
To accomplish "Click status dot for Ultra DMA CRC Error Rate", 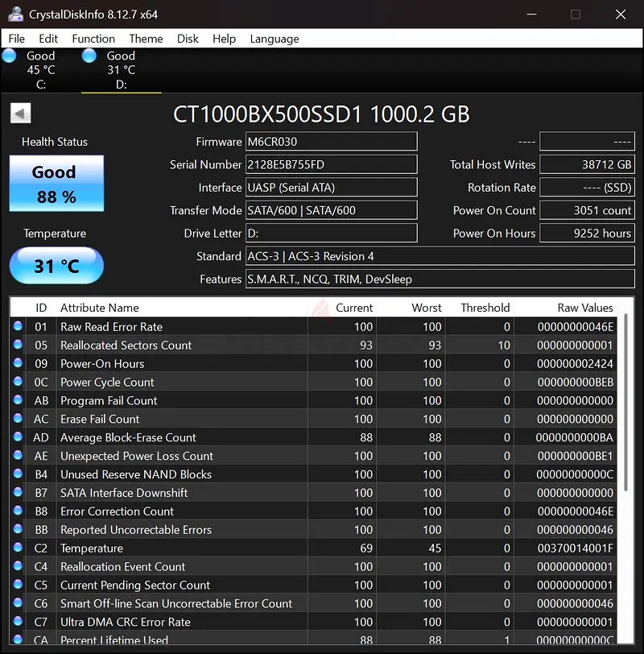I will (x=18, y=621).
